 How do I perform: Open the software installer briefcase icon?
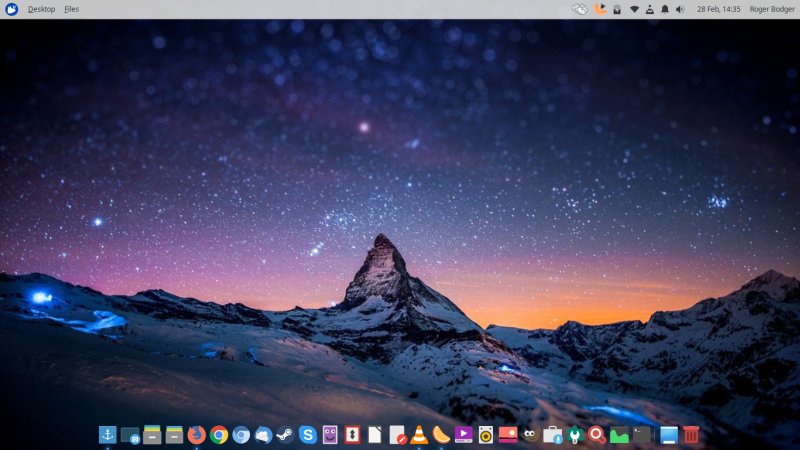(x=552, y=435)
